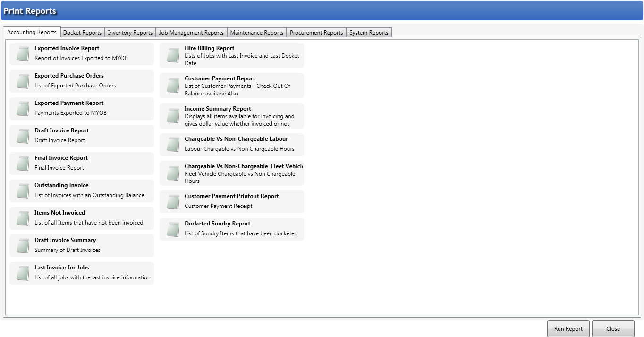Click 'List of all Items that have not been invoiced'

[x=89, y=223]
